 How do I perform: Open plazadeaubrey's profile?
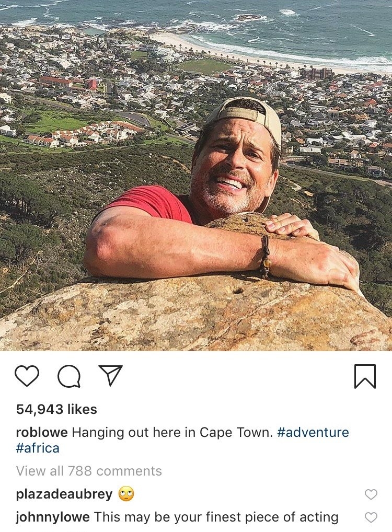(x=64, y=494)
